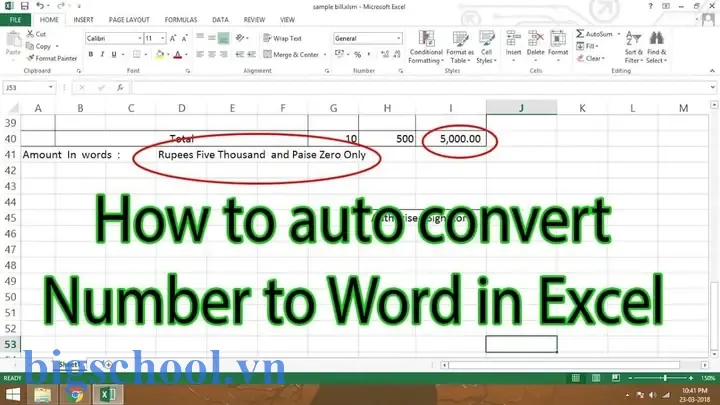This screenshot has height=405, width=720.
Task: Select cell with 5,000.00 total
Action: point(451,139)
